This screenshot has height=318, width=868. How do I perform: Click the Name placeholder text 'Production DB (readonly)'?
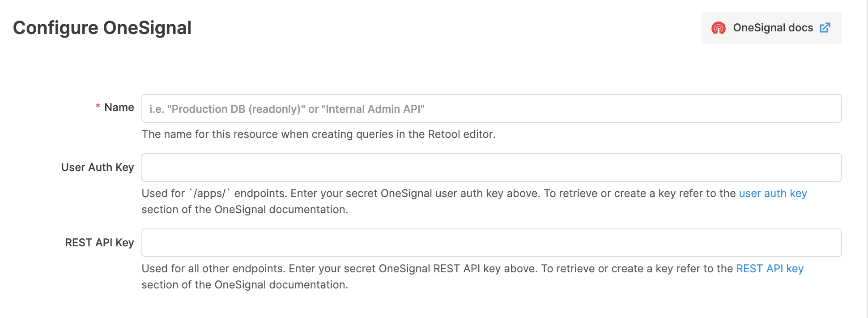click(236, 109)
